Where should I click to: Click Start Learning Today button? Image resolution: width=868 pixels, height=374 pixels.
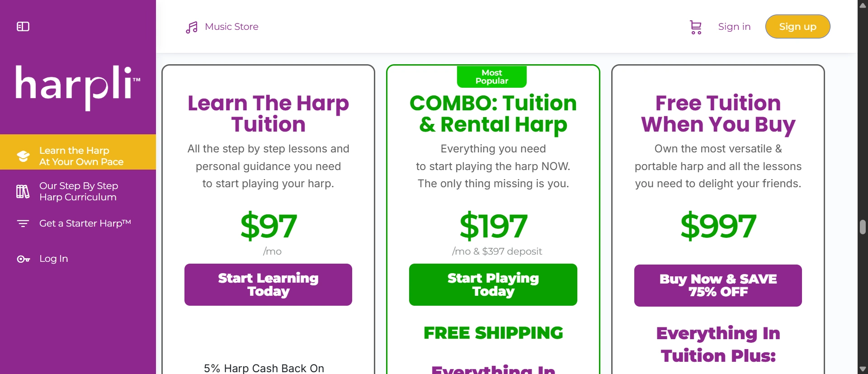[268, 284]
